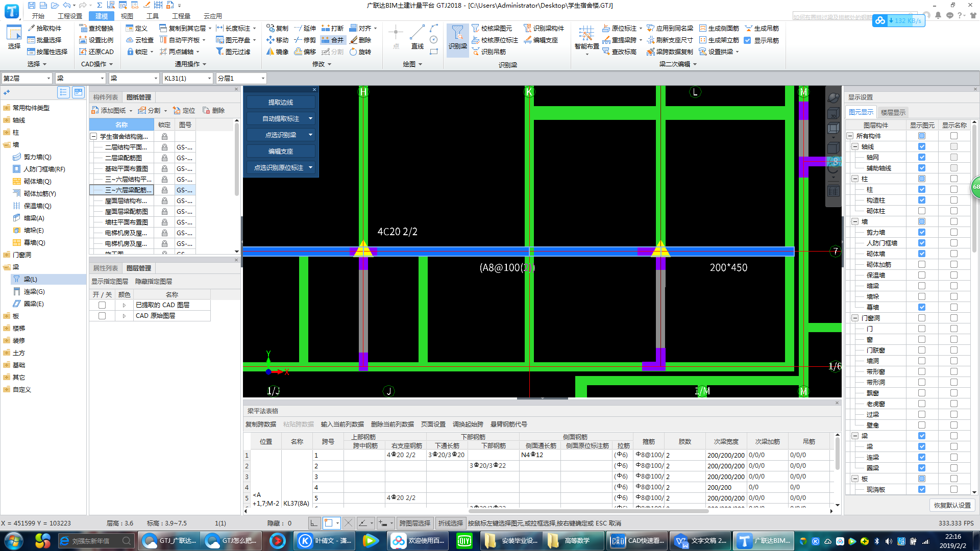Switch to the 楼层显示 tab
This screenshot has width=980, height=551.
tap(893, 112)
